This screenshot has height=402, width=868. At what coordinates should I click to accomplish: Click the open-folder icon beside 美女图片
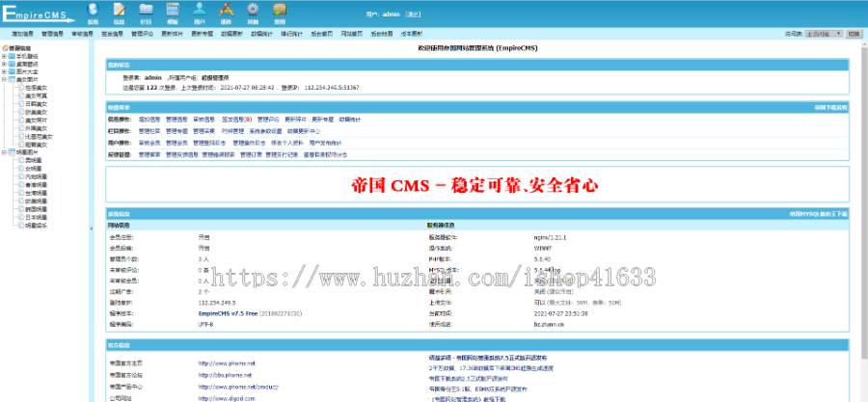[12, 80]
